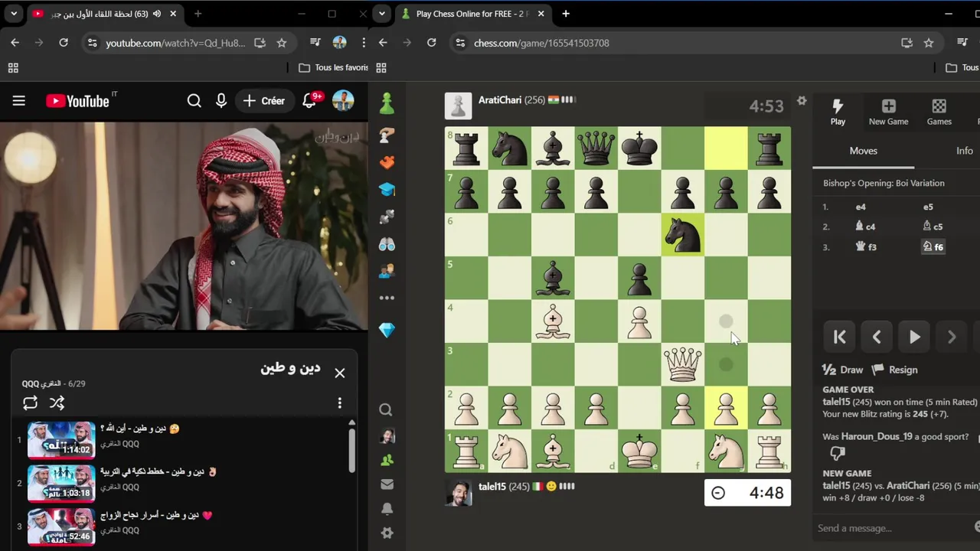Open the chess.com settings gear in sidebar
980x551 pixels.
tap(387, 533)
